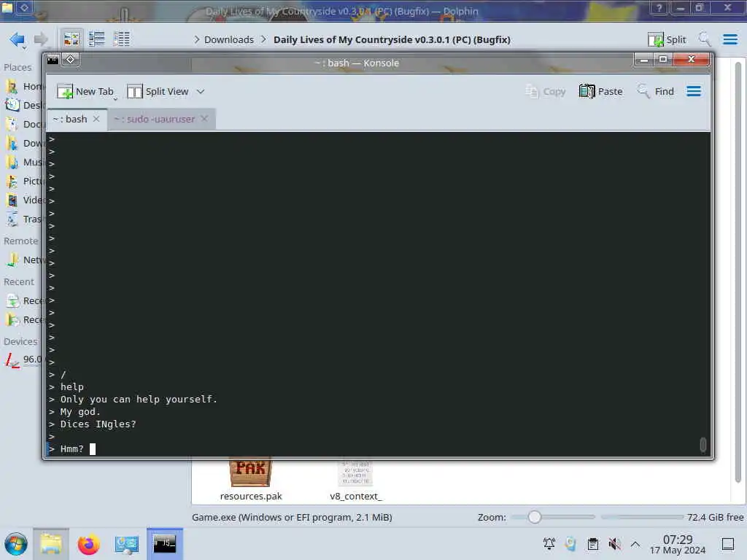
Task: Open Find in Konsole toolbar
Action: click(656, 91)
